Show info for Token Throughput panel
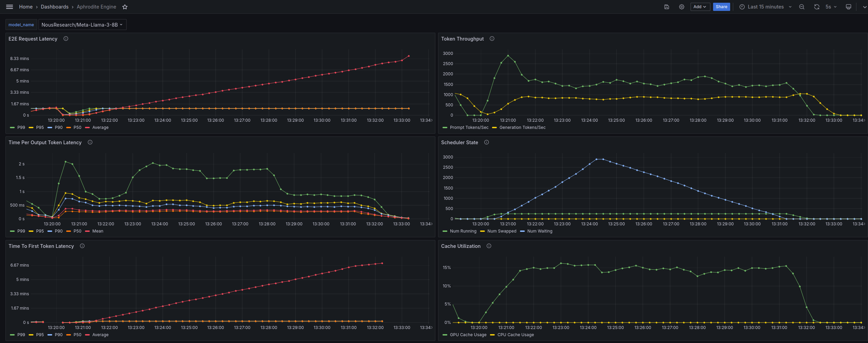The width and height of the screenshot is (868, 343). 492,39
